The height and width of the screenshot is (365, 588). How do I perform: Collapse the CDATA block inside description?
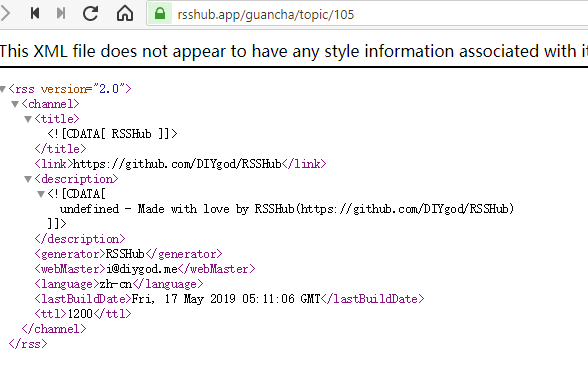[41, 194]
